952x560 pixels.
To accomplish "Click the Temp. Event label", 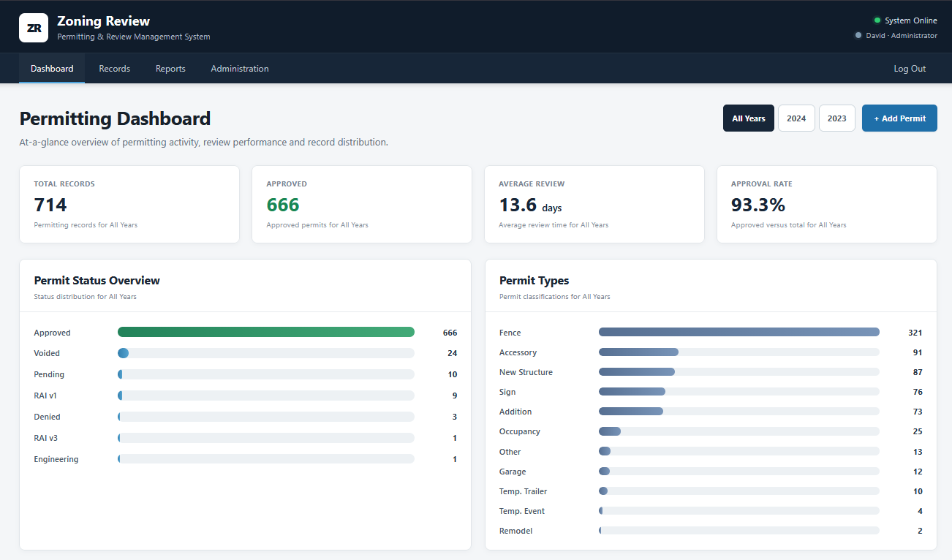I will [x=522, y=511].
